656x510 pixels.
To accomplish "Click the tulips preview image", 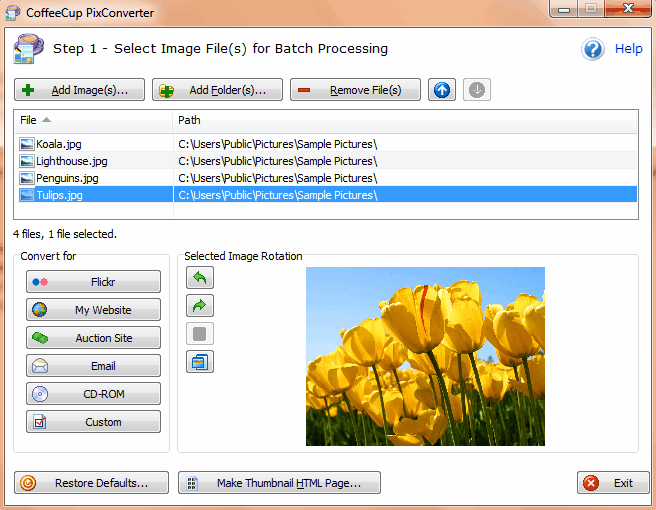I will pos(425,356).
